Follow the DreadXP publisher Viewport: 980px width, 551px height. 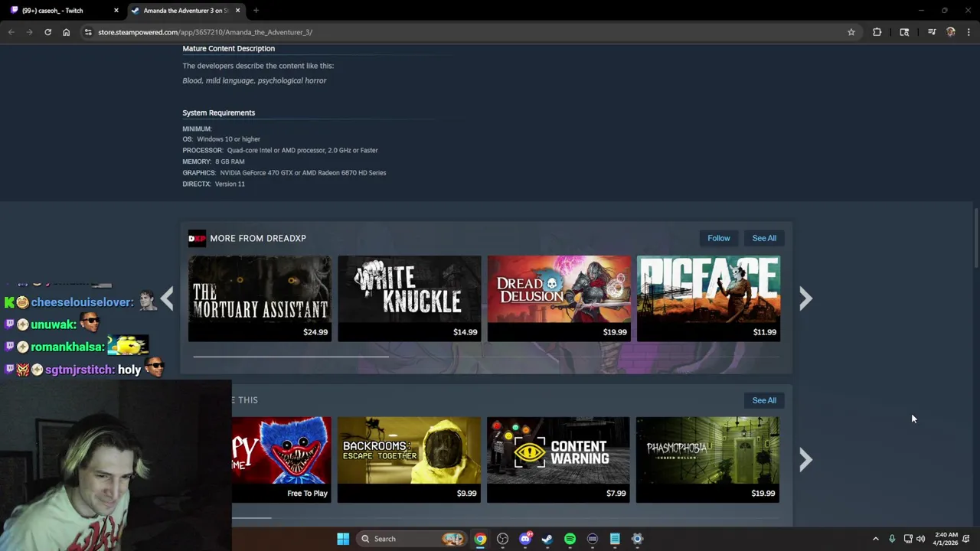(719, 238)
